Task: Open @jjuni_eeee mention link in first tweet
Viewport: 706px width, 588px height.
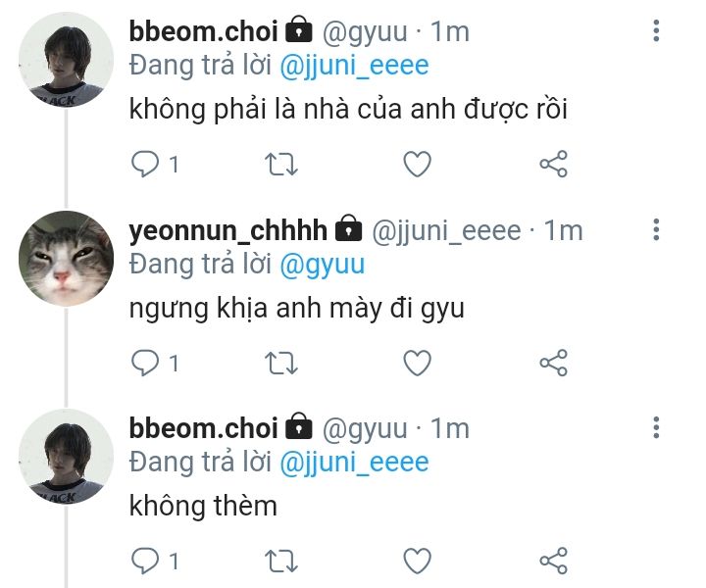Action: click(354, 66)
